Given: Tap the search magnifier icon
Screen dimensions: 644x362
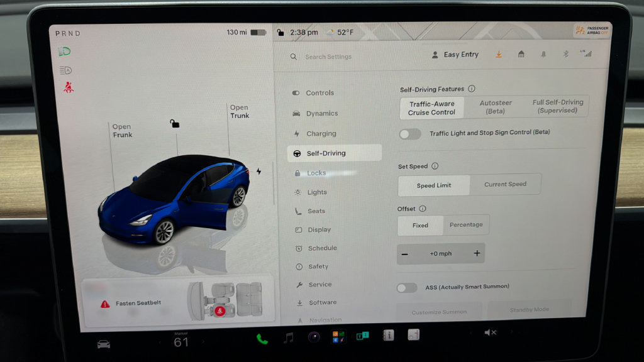Looking at the screenshot, I should [x=293, y=57].
